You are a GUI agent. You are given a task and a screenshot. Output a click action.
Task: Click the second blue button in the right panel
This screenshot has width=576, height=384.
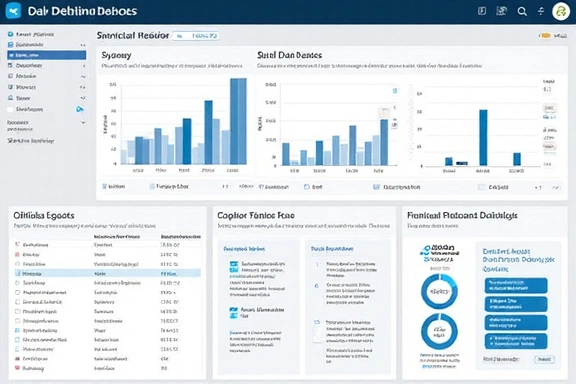point(516,304)
